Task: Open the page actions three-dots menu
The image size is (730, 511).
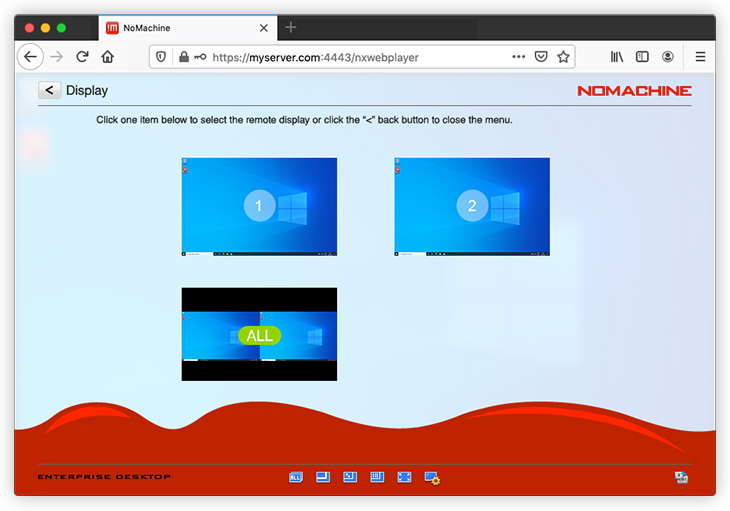Action: coord(518,57)
